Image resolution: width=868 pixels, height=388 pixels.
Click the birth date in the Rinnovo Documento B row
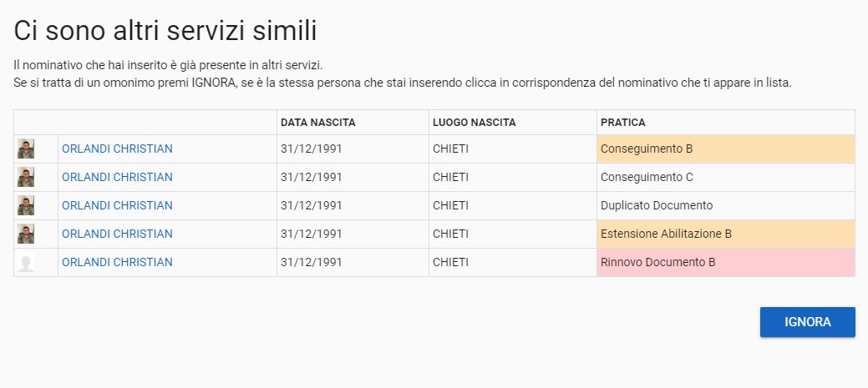click(x=311, y=263)
